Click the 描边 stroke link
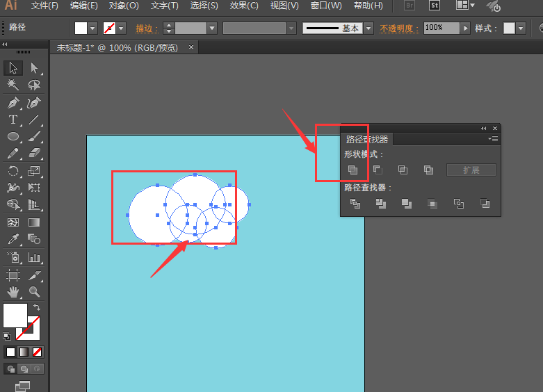Image resolution: width=543 pixels, height=392 pixels. click(x=146, y=28)
